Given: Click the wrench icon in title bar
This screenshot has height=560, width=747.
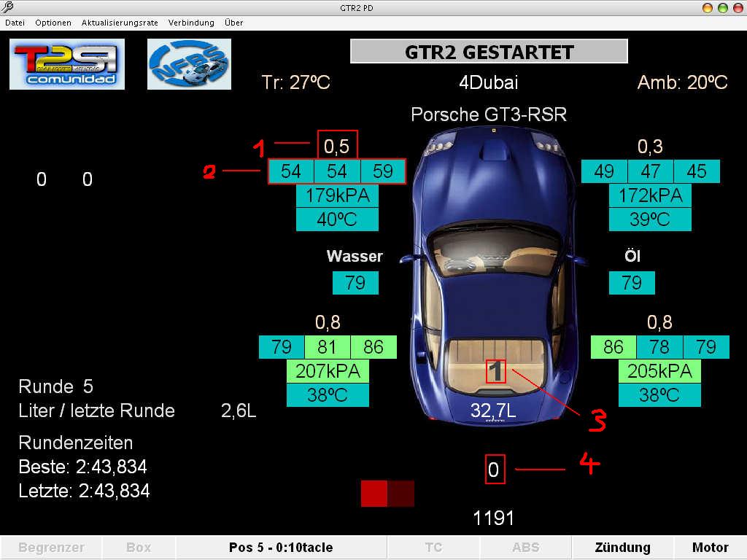Looking at the screenshot, I should 7,7.
